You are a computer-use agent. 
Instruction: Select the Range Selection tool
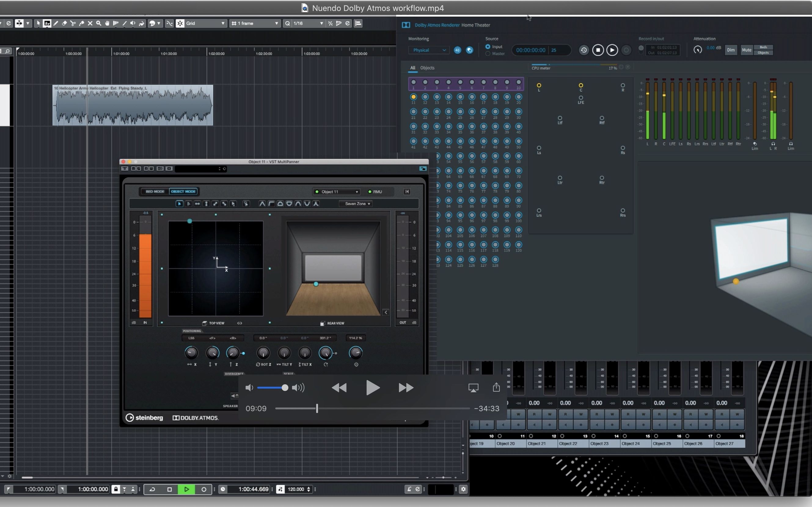[x=47, y=23]
